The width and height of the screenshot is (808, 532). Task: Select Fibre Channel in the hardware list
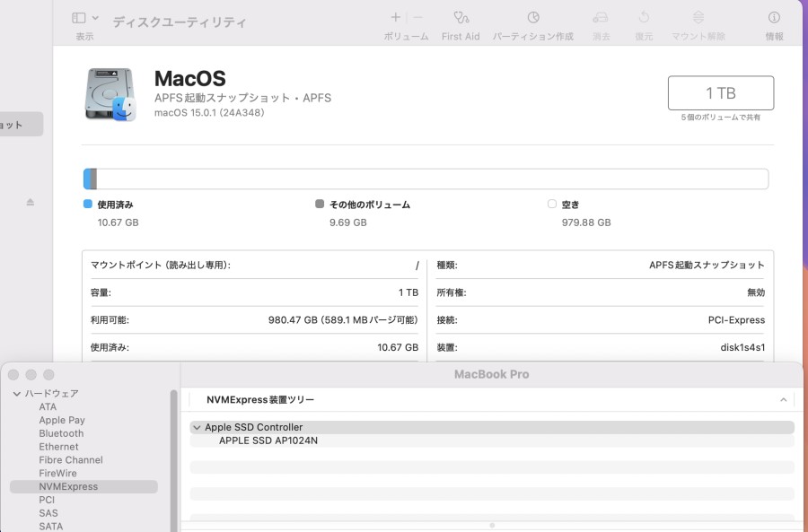(x=71, y=460)
